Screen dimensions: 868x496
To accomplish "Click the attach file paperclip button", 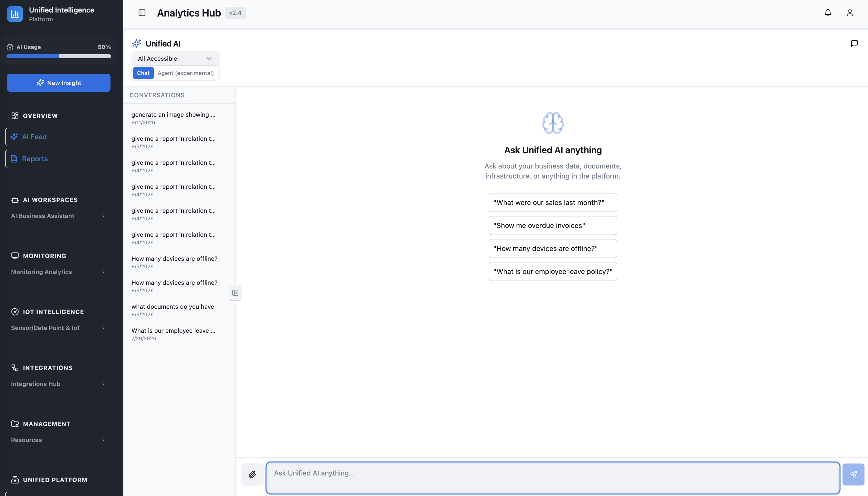I will point(252,474).
